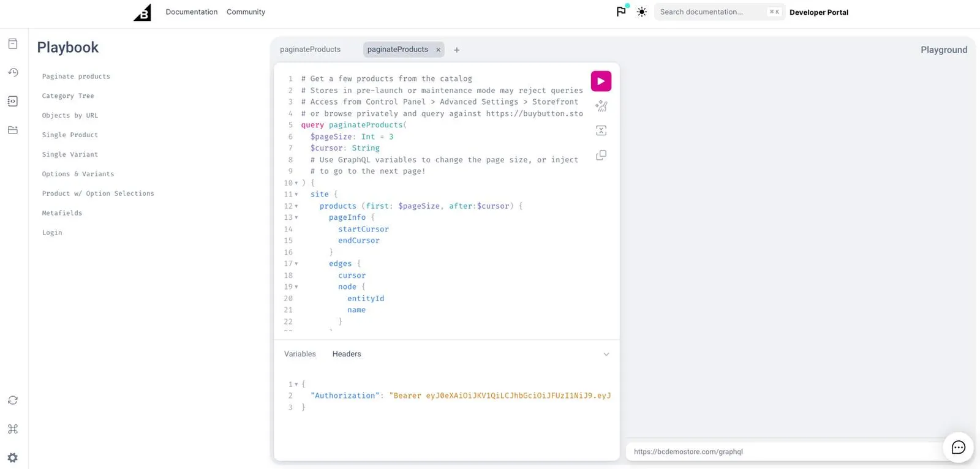The height and width of the screenshot is (469, 980).
Task: Toggle the light/dark theme sun icon
Action: [x=641, y=12]
